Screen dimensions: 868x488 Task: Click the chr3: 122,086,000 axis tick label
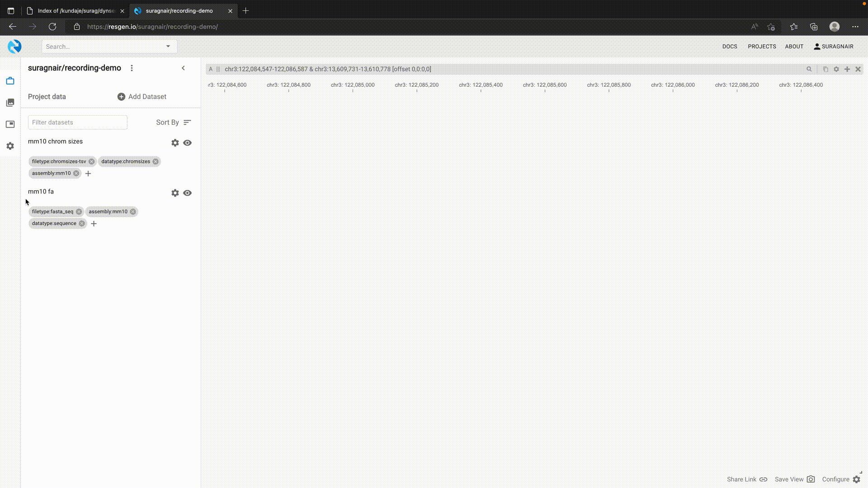point(673,85)
